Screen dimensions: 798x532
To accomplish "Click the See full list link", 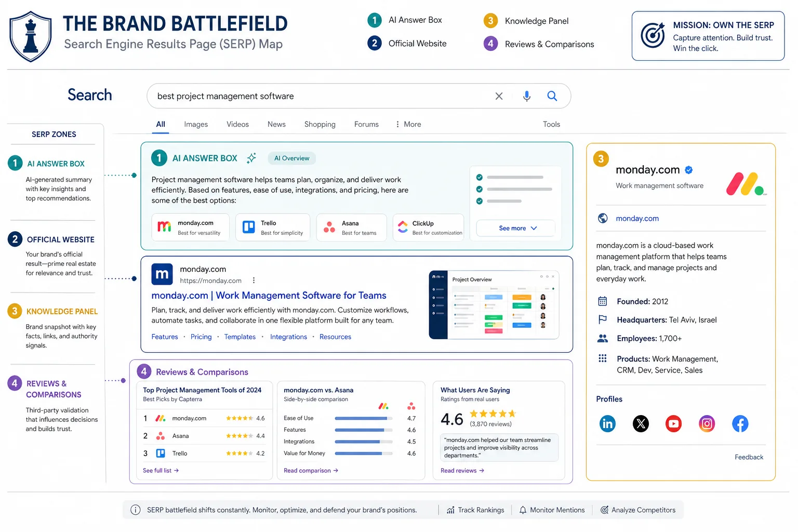I will (x=161, y=471).
